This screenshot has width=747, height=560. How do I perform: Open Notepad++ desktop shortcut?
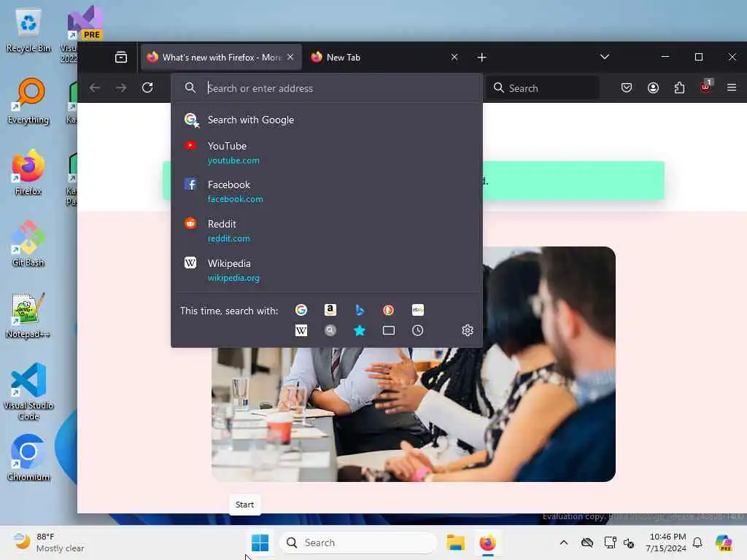tap(28, 316)
